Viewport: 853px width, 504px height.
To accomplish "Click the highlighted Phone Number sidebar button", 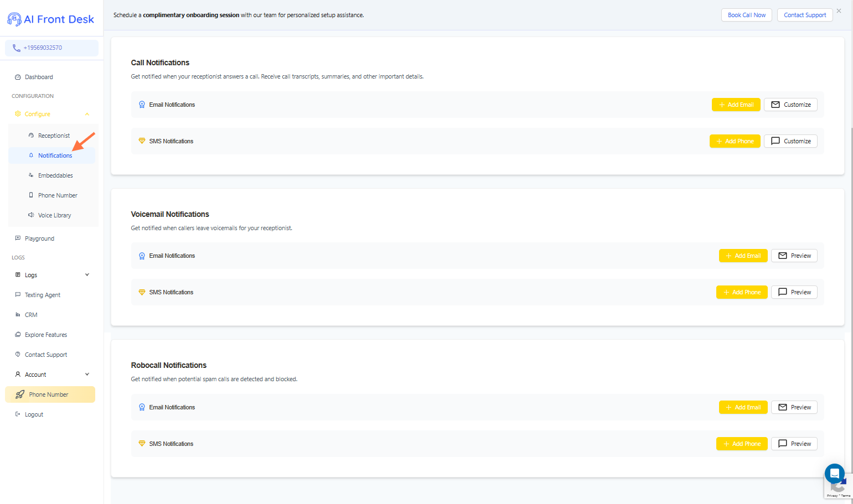I will point(50,394).
